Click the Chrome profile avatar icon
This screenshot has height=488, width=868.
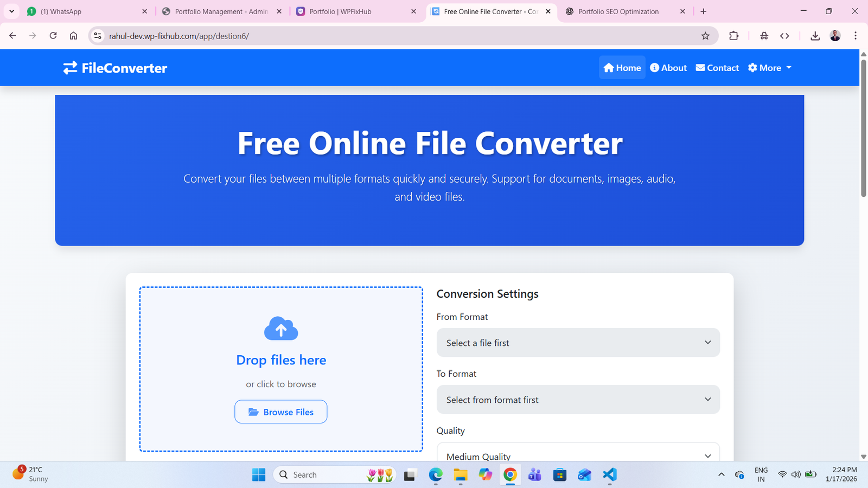[835, 36]
